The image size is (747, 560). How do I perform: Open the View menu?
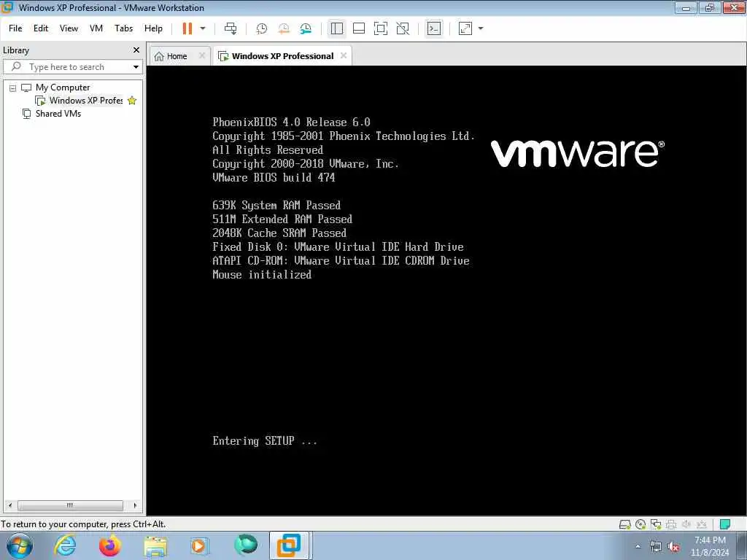(69, 28)
